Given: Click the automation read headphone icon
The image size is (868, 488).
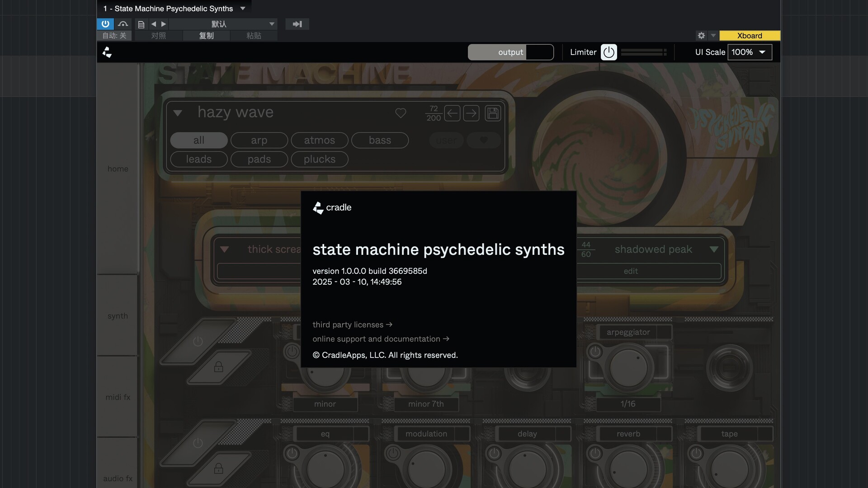Looking at the screenshot, I should [123, 24].
